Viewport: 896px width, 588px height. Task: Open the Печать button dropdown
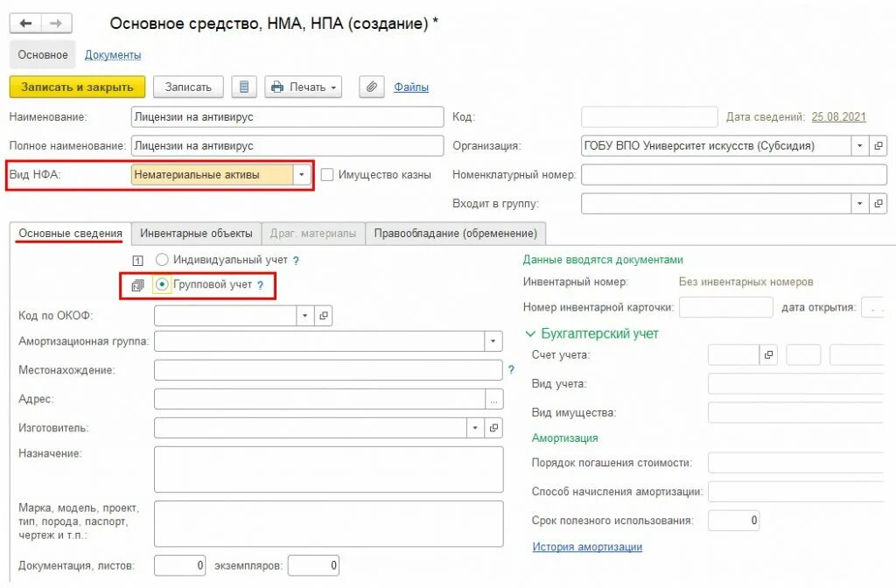point(333,87)
